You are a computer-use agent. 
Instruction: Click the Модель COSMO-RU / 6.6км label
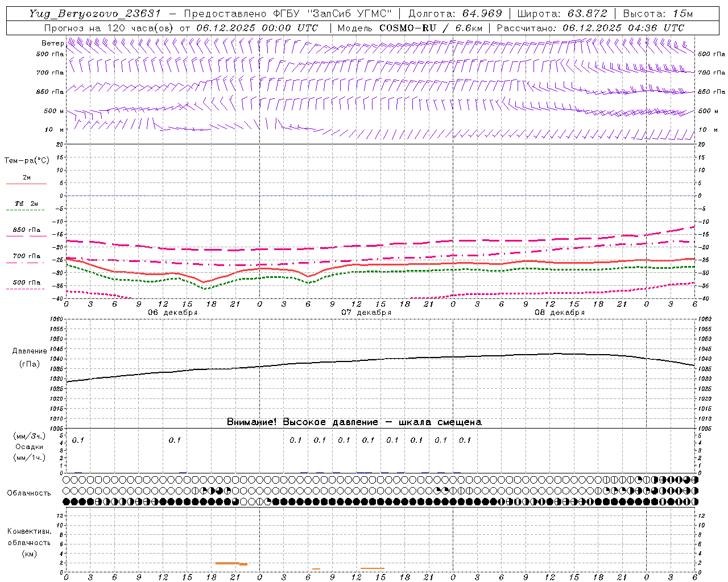[x=409, y=28]
